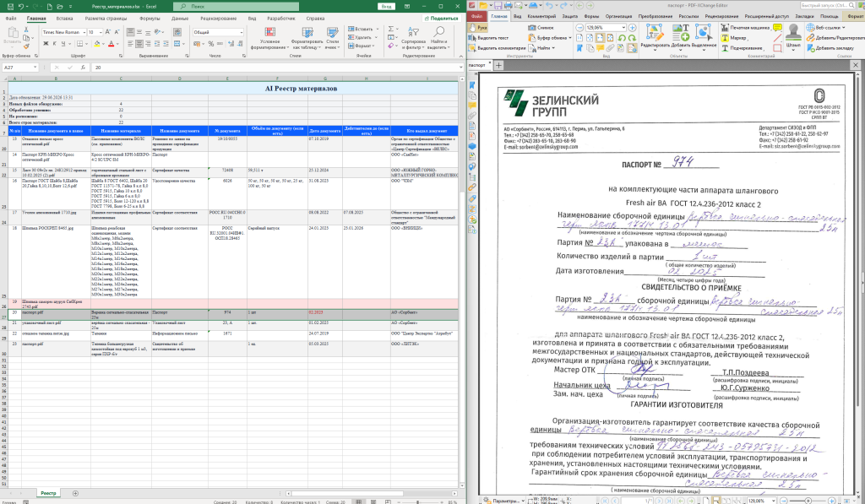Save PDF via quick toolbar floppy icon
This screenshot has width=865, height=504.
point(498,6)
